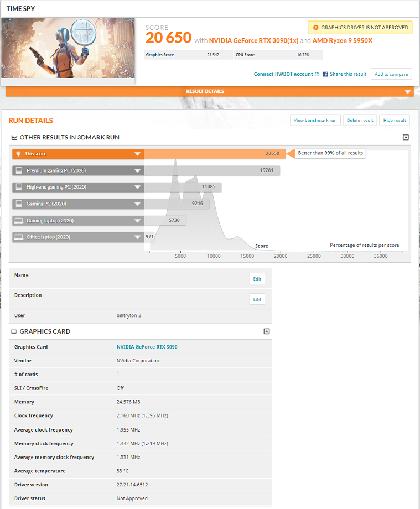Click Edit button for Name field

tap(257, 279)
